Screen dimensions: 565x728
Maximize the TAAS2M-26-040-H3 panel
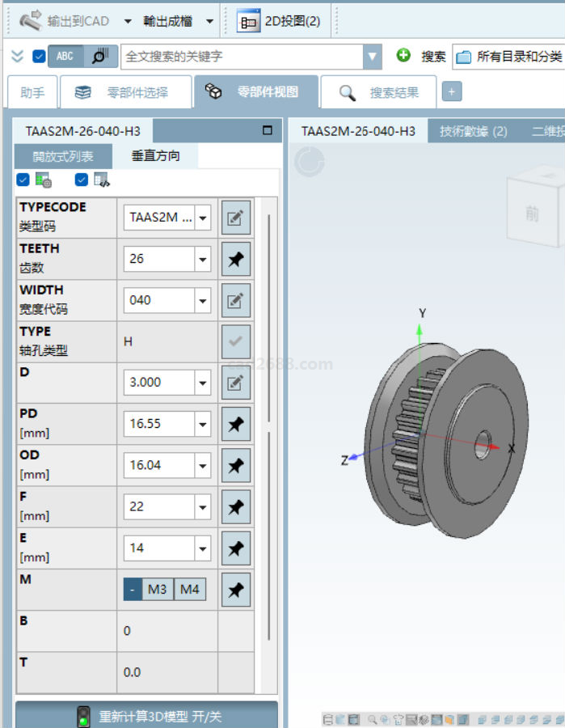coord(268,130)
